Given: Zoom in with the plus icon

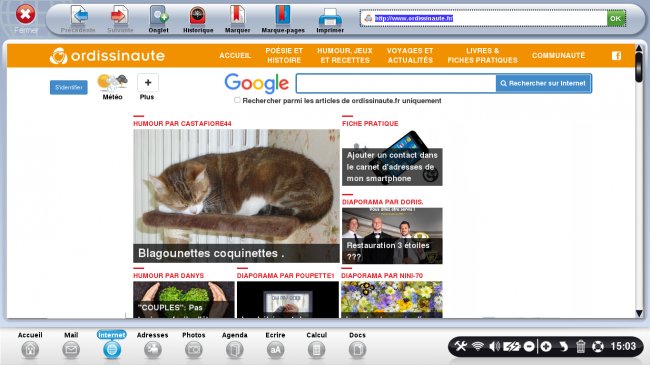Looking at the screenshot, I should [546, 346].
